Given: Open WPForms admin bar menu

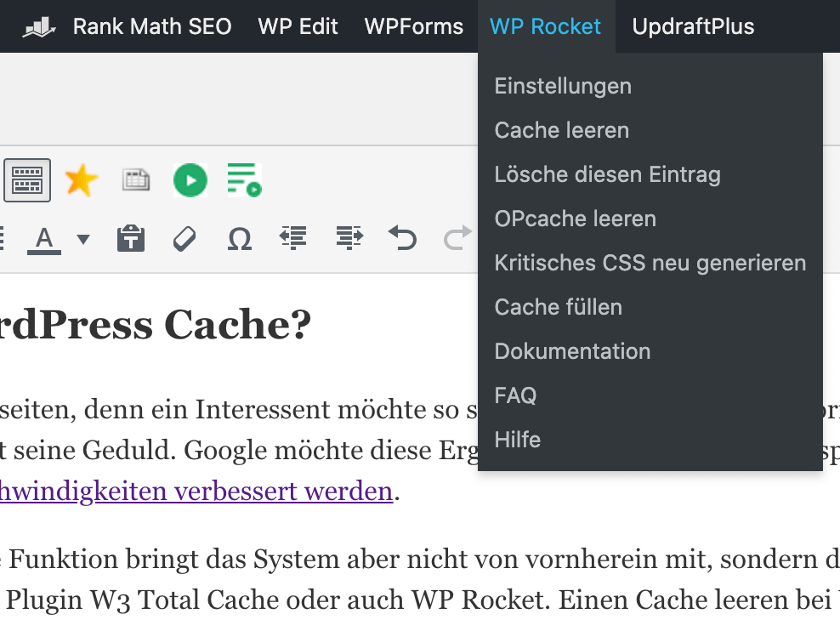Looking at the screenshot, I should tap(413, 26).
